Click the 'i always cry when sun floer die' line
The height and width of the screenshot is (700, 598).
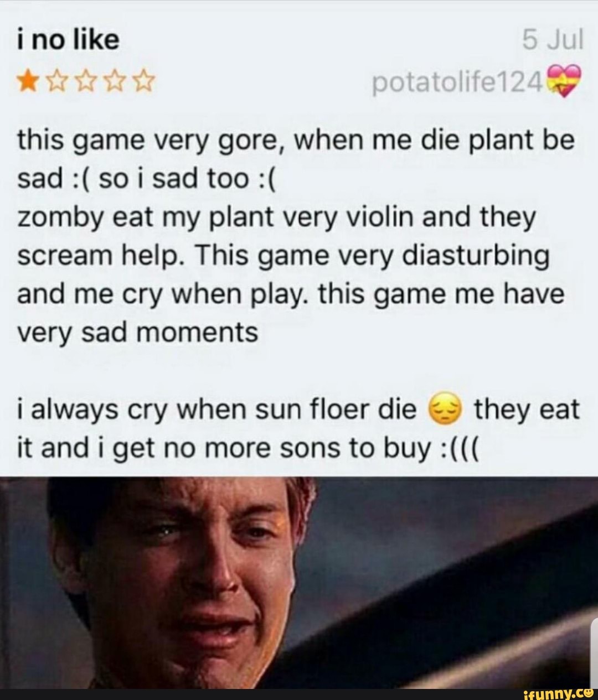tap(217, 411)
